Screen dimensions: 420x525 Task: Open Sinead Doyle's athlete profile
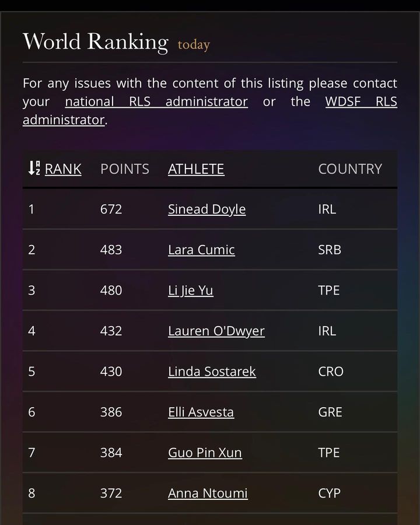tap(206, 209)
